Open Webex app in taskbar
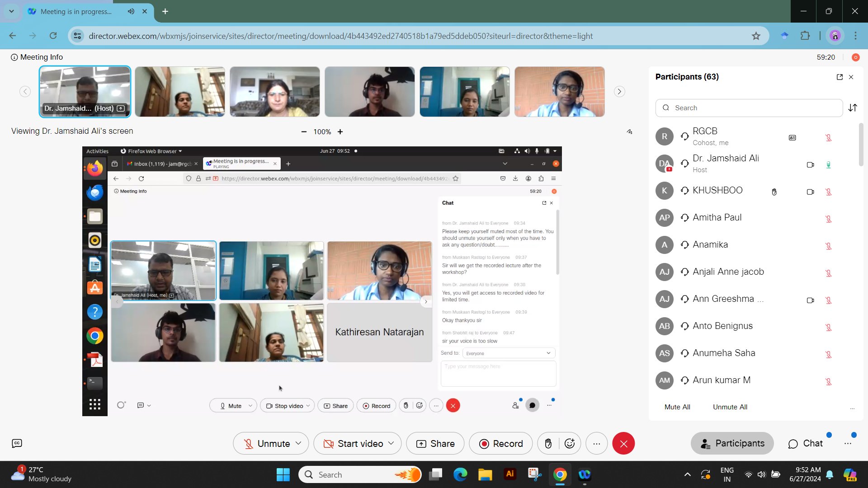Screen dimensions: 868x488 coord(585,474)
